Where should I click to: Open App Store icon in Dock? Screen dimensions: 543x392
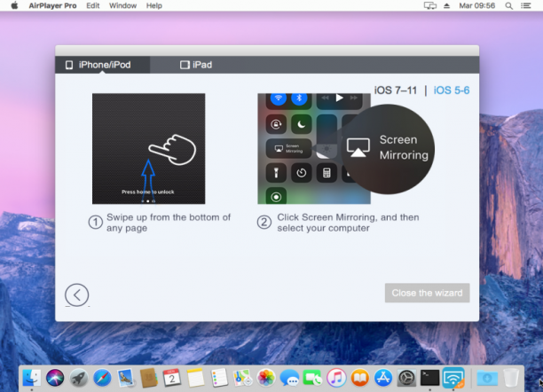(x=383, y=378)
